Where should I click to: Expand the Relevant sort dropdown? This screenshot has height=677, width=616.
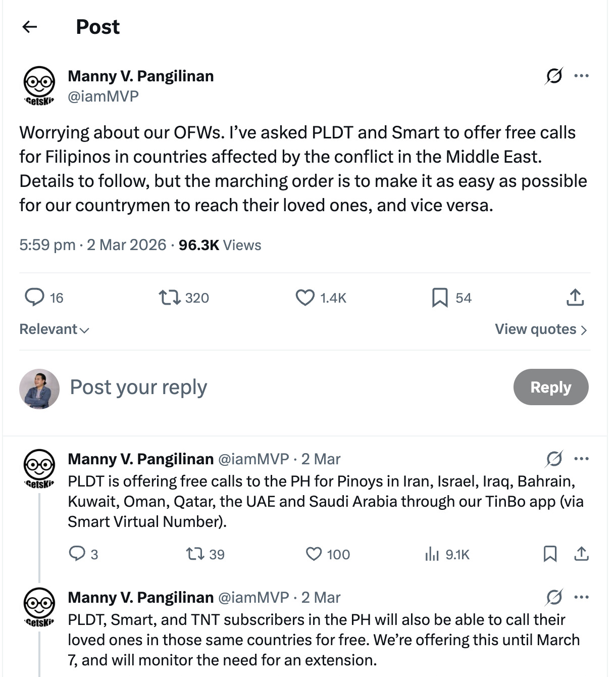(x=54, y=329)
